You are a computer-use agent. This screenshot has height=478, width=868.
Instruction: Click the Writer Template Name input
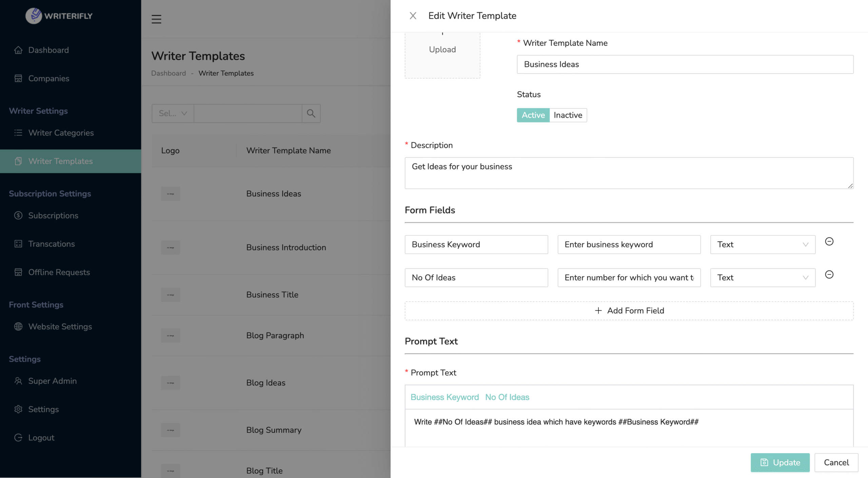point(685,64)
